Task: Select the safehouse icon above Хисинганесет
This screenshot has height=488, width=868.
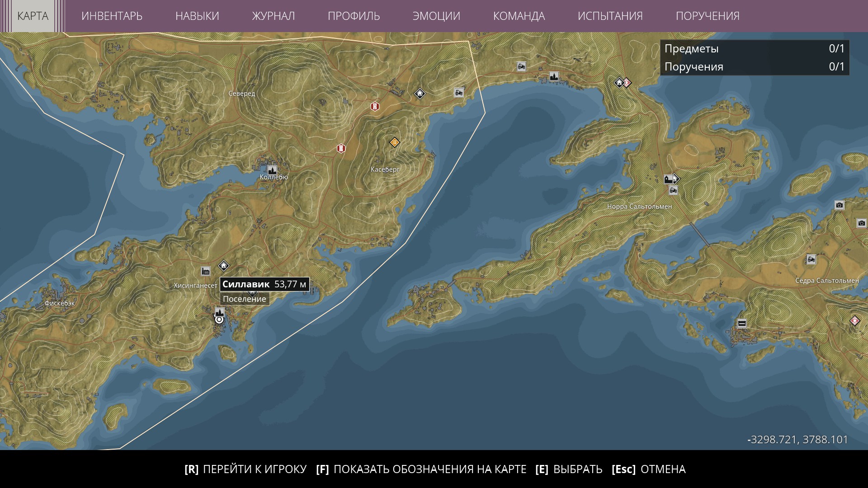Action: 224,265
